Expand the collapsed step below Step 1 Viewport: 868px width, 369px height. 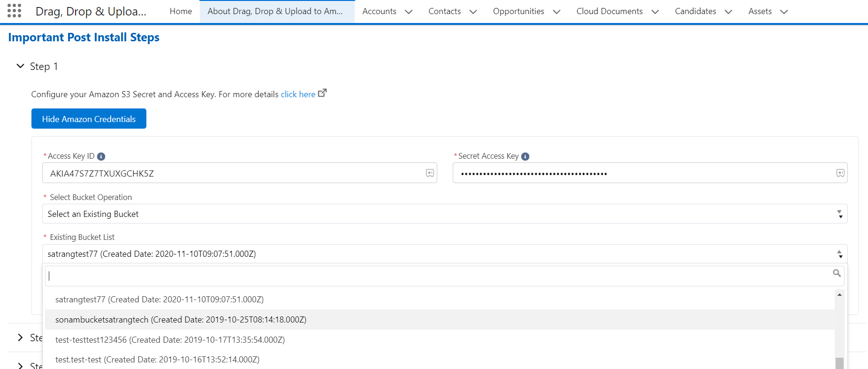click(20, 338)
